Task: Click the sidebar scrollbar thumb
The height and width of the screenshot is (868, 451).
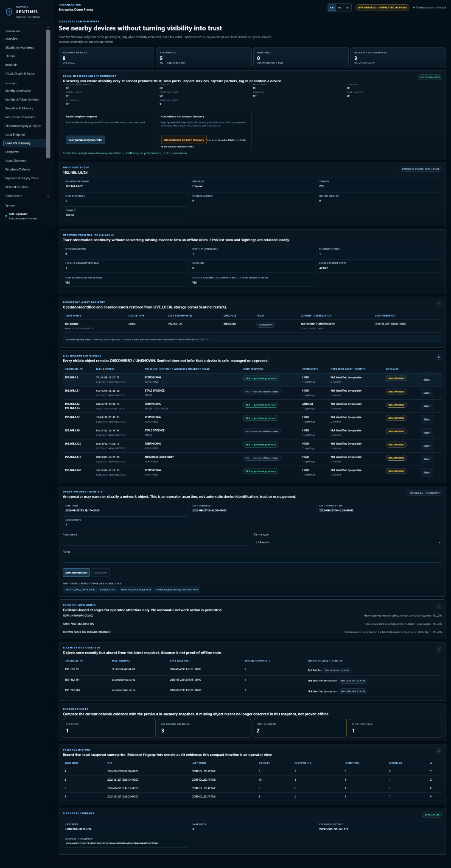Action: (48, 93)
